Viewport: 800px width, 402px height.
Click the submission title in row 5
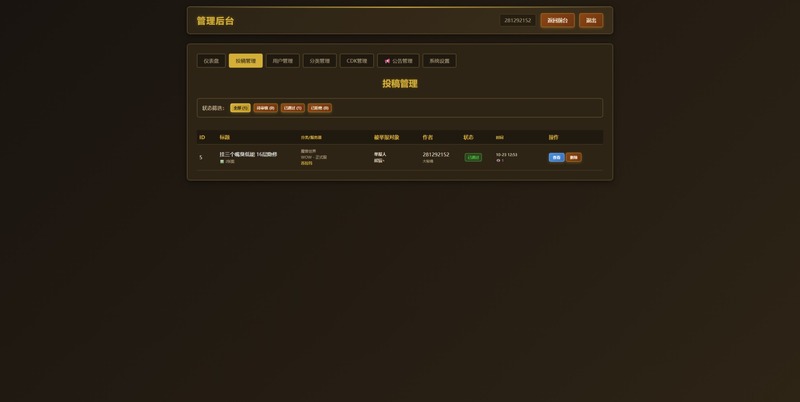click(248, 154)
